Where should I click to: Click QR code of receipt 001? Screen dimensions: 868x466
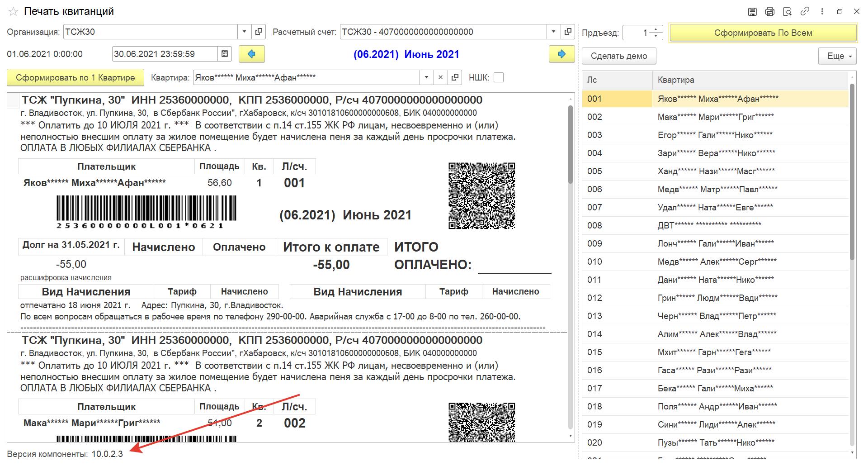coord(481,196)
